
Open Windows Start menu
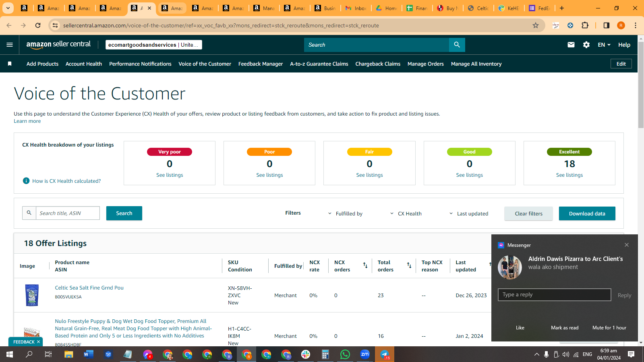click(10, 354)
